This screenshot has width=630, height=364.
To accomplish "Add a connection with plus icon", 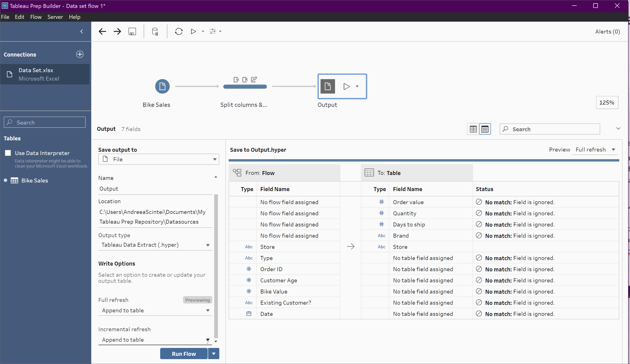I will coord(80,54).
